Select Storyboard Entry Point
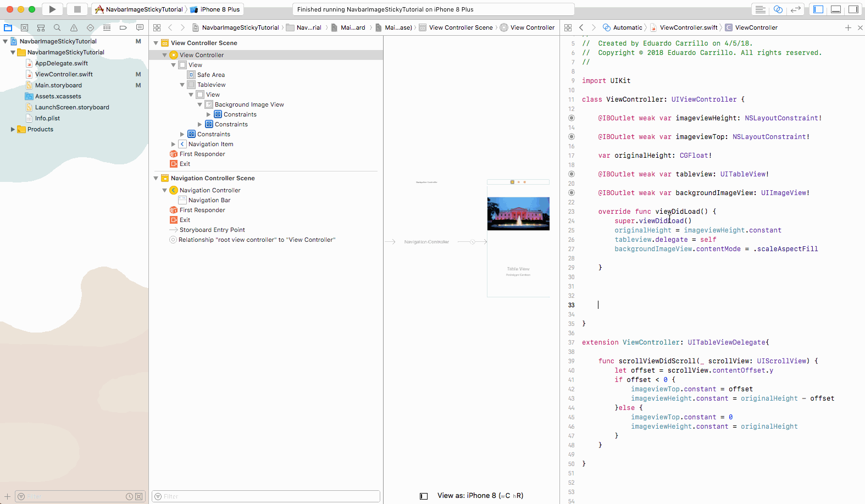 [212, 230]
